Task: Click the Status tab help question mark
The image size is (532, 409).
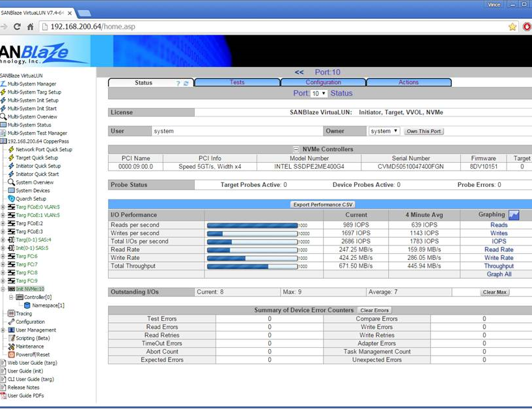Action: [178, 83]
